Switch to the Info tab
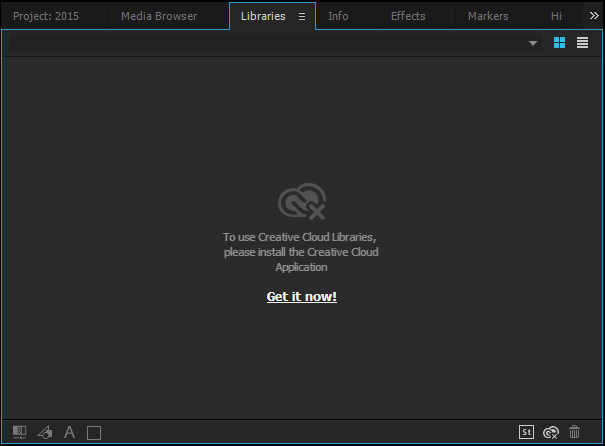605x446 pixels. point(338,16)
